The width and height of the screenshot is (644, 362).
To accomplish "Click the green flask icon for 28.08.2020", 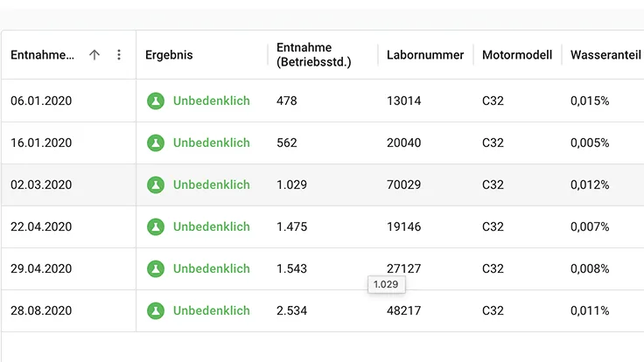I will (156, 310).
